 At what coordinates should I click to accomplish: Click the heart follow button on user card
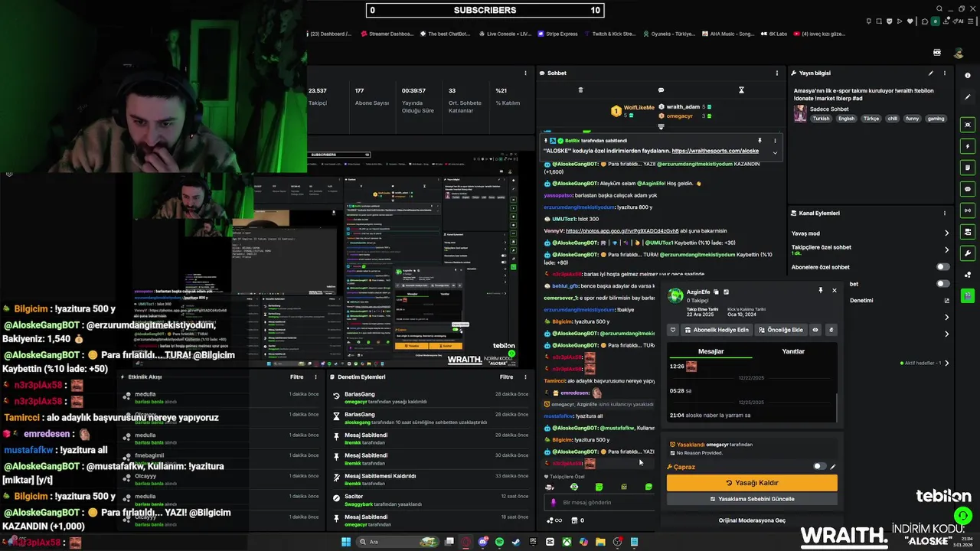pos(673,330)
